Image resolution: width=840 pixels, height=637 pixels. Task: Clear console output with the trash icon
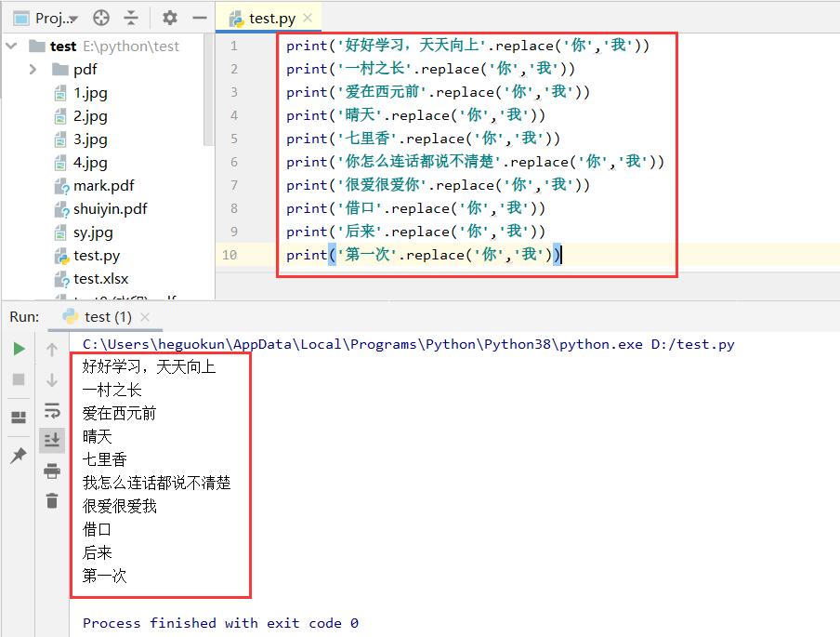52,501
